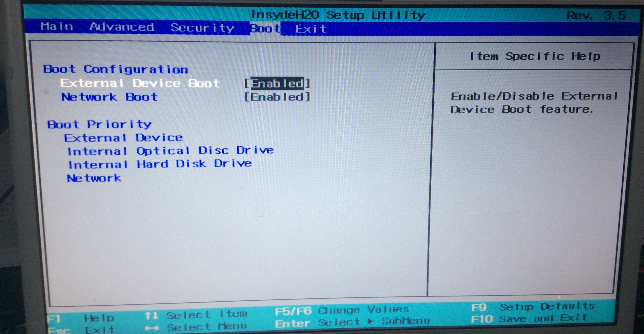Select the highlighted Boot tab

[265, 29]
